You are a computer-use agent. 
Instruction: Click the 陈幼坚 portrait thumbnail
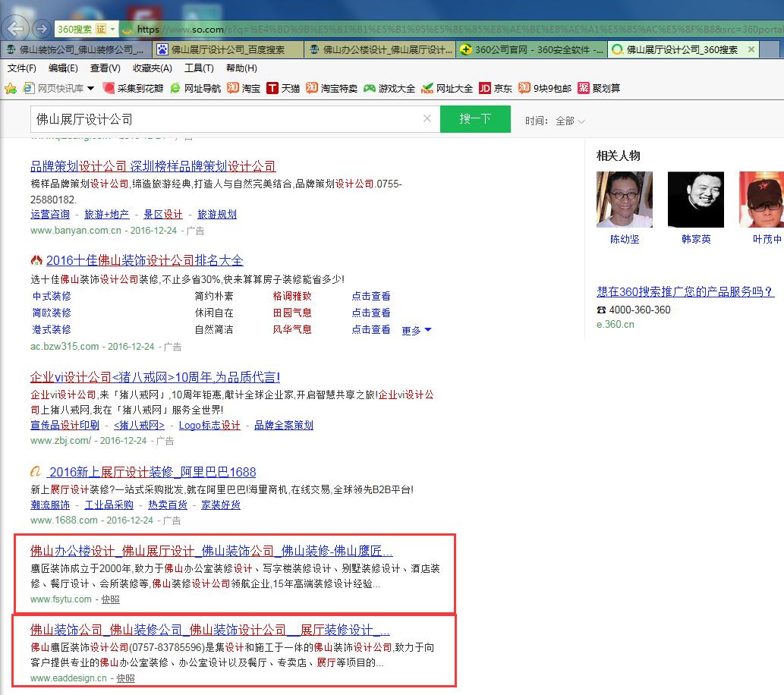tap(625, 200)
